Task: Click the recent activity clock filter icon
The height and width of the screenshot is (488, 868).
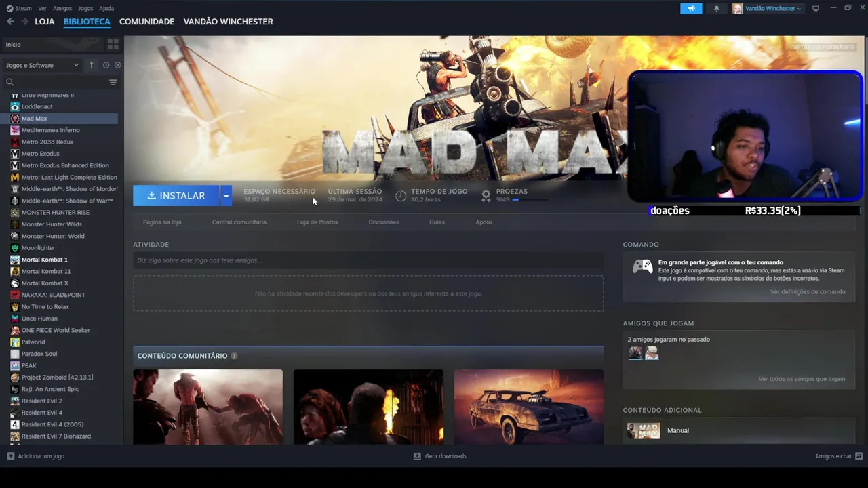Action: pos(106,65)
